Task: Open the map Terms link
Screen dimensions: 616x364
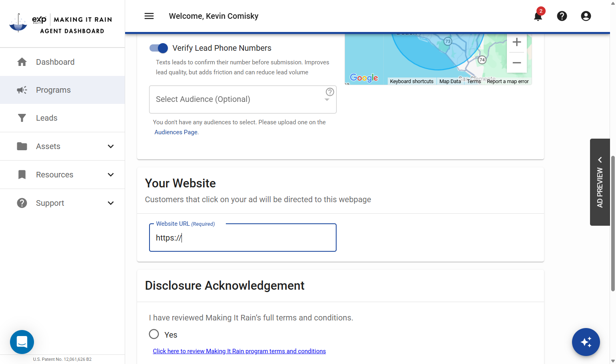Action: pyautogui.click(x=474, y=82)
